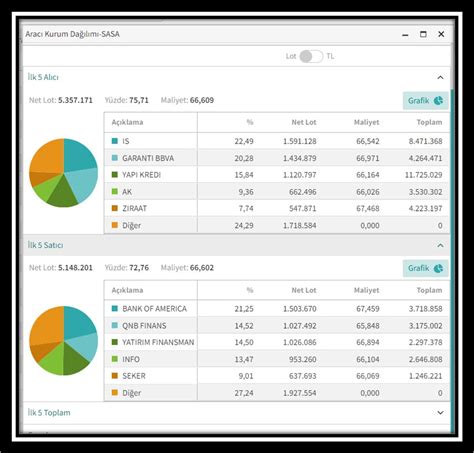Image resolution: width=474 pixels, height=453 pixels.
Task: Sort buyers table by % column header
Action: 250,122
